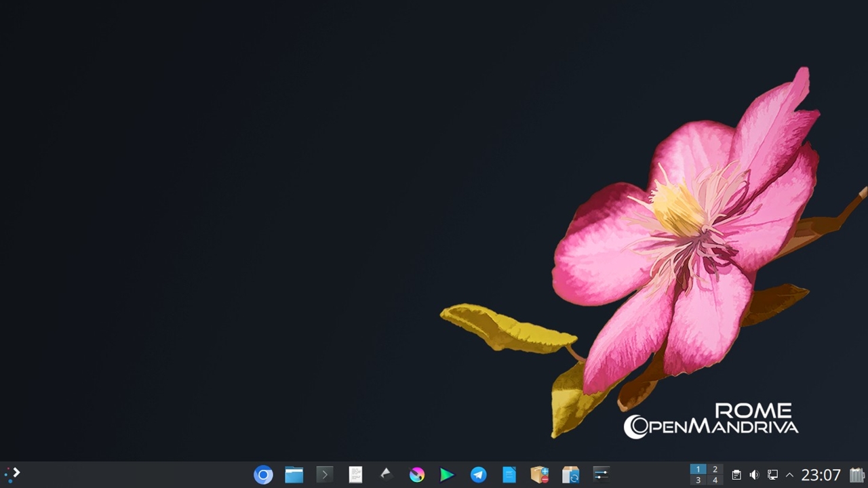
Task: Launch the software update box icon
Action: click(x=570, y=475)
